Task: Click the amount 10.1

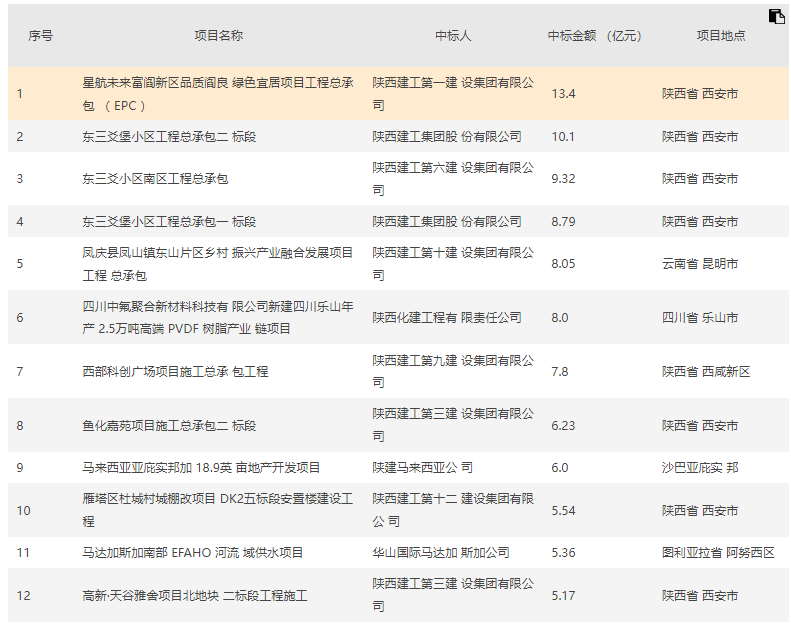Action: (563, 137)
